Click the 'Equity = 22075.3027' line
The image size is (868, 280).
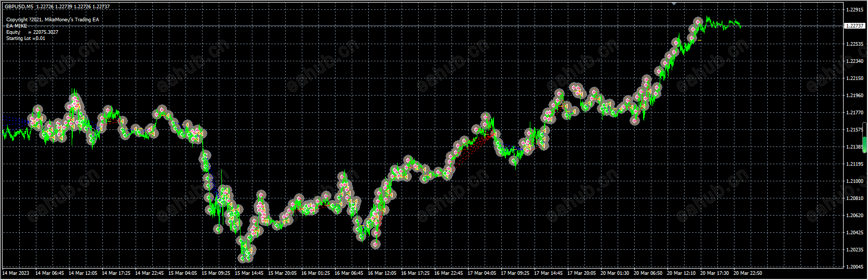(32, 32)
